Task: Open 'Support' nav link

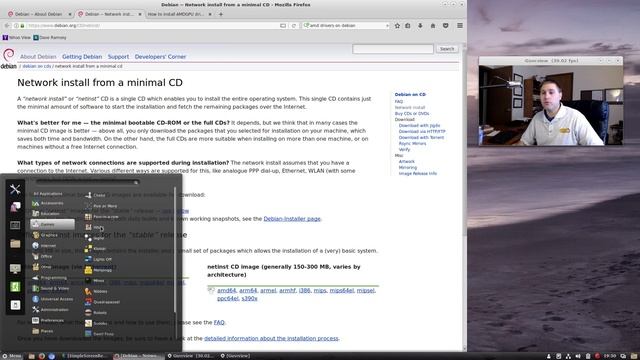Action: click(x=118, y=57)
